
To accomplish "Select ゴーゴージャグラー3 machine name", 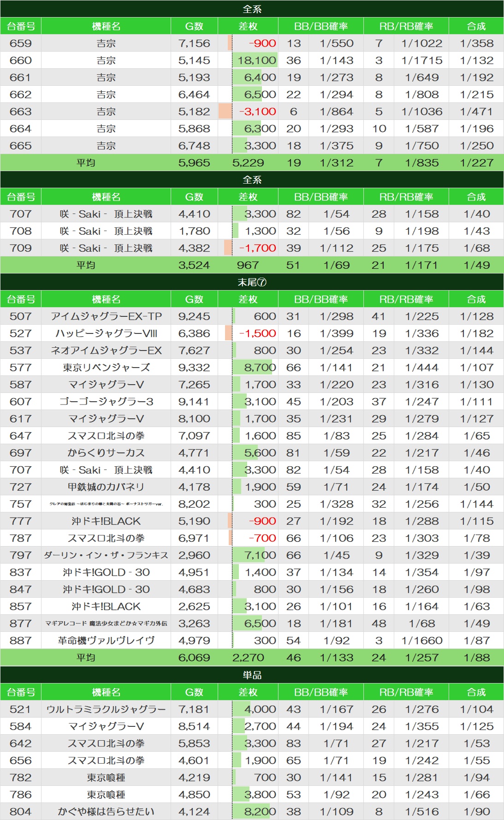I will pos(106,402).
